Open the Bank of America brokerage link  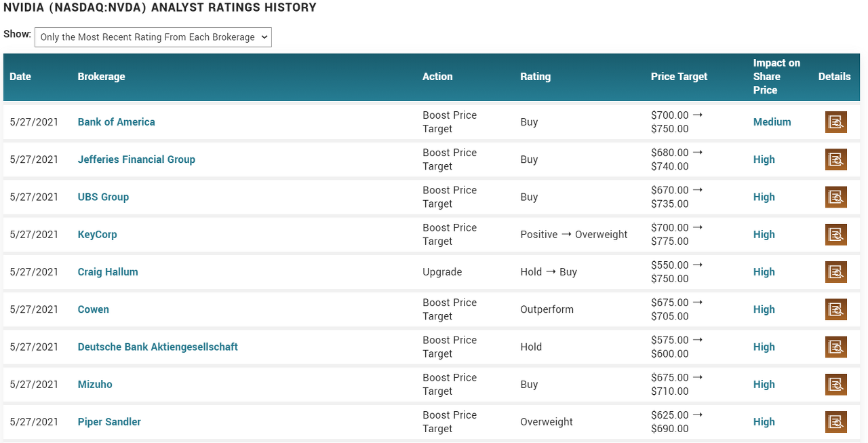point(117,122)
